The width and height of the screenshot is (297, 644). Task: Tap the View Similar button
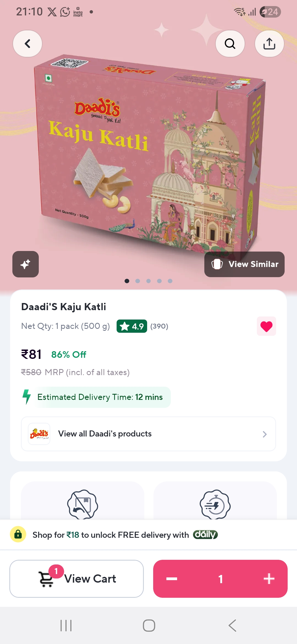[x=244, y=264]
